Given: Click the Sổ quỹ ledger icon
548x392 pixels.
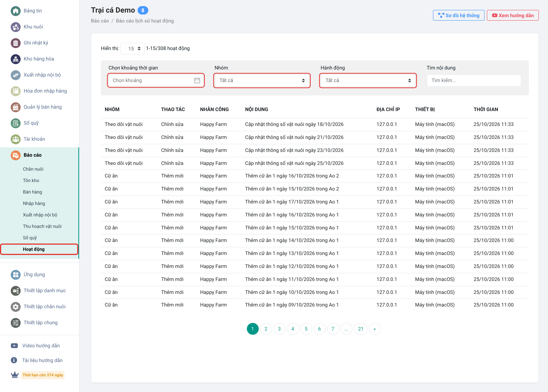Looking at the screenshot, I should pyautogui.click(x=15, y=123).
